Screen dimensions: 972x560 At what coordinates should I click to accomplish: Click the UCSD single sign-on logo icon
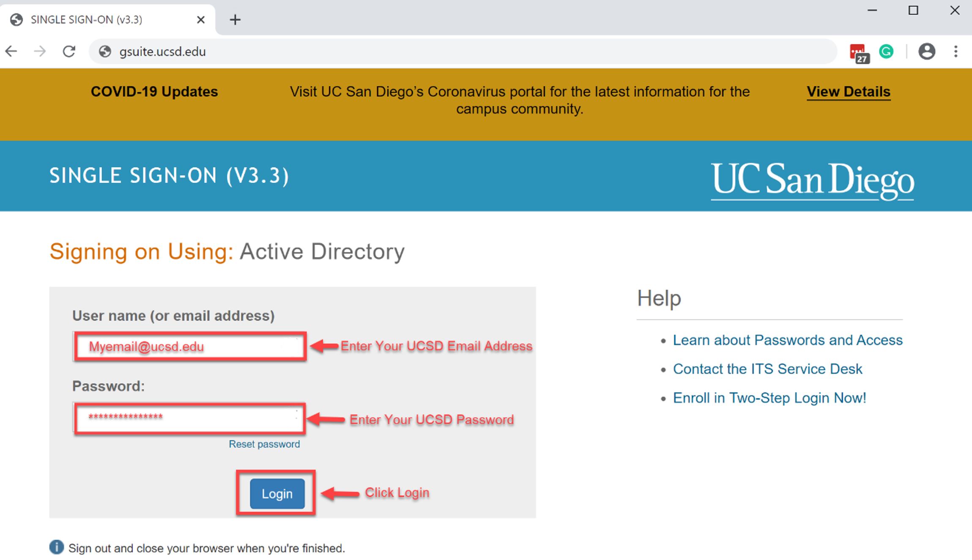pos(811,180)
